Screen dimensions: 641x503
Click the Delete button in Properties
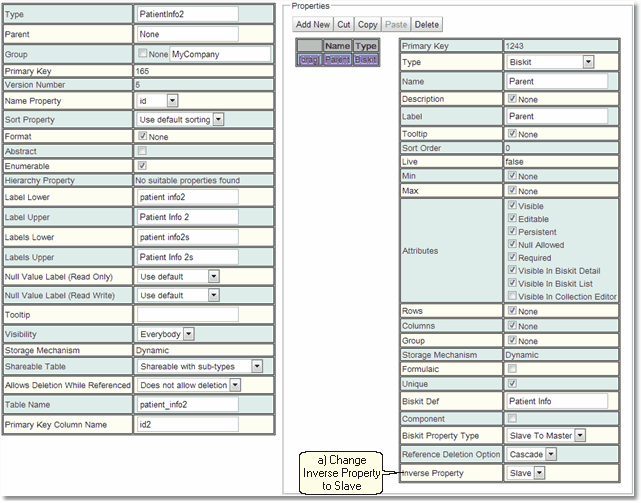pos(426,24)
